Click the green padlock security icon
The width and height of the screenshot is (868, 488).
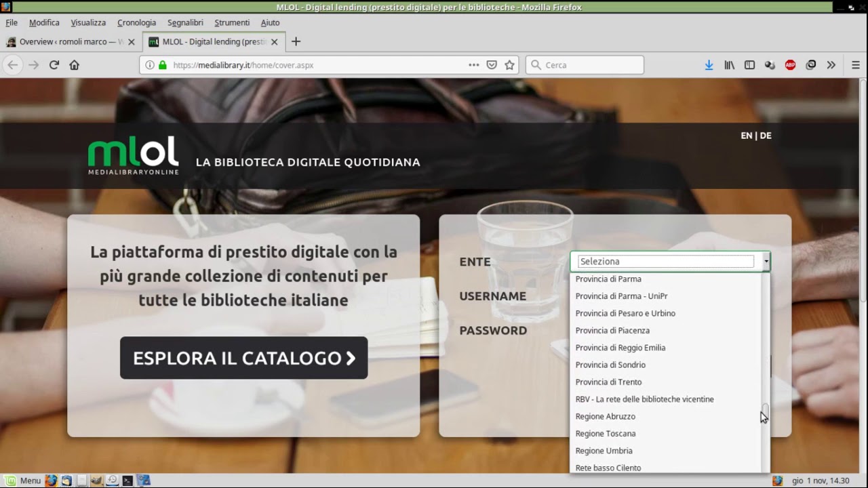point(163,65)
